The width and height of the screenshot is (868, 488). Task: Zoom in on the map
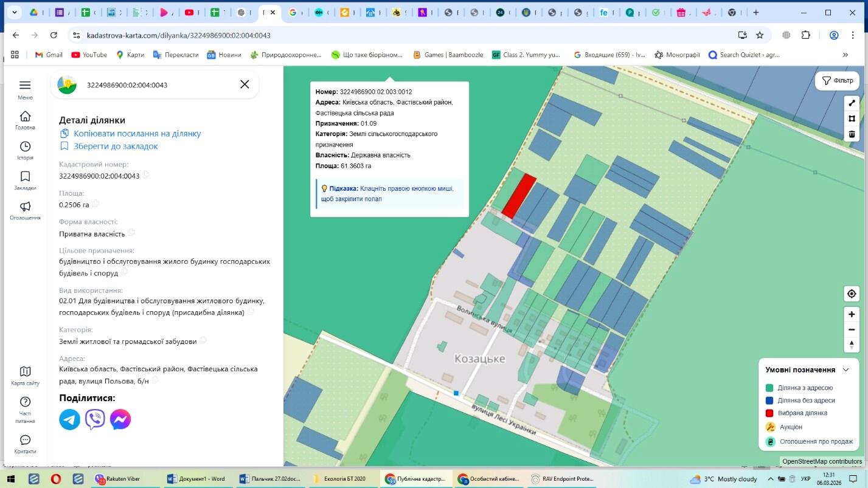click(852, 314)
